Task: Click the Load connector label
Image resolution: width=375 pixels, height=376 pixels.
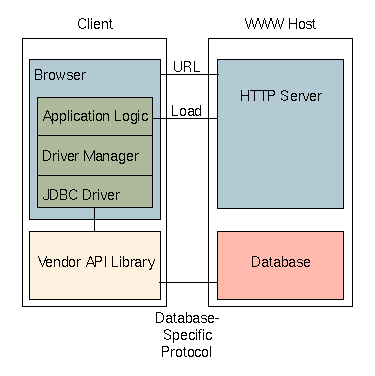Action: (186, 111)
